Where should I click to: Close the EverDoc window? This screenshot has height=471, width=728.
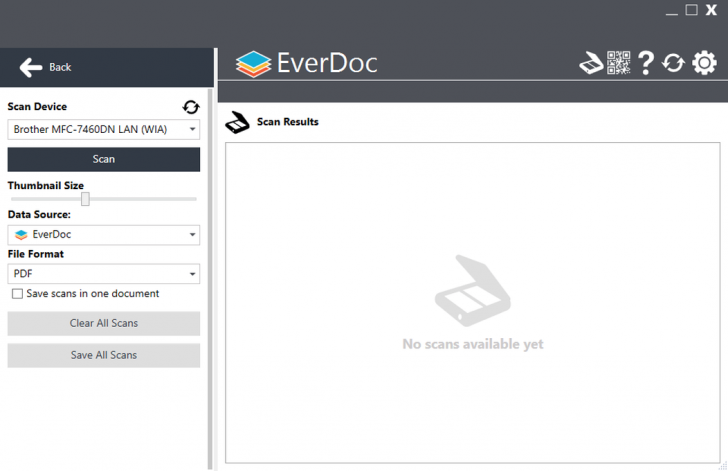pos(711,10)
